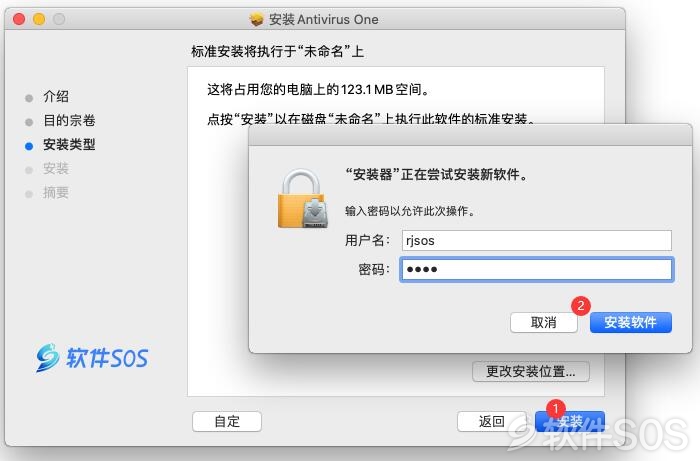Select the greyed 安装 step in sidebar
The image size is (700, 461).
[56, 169]
